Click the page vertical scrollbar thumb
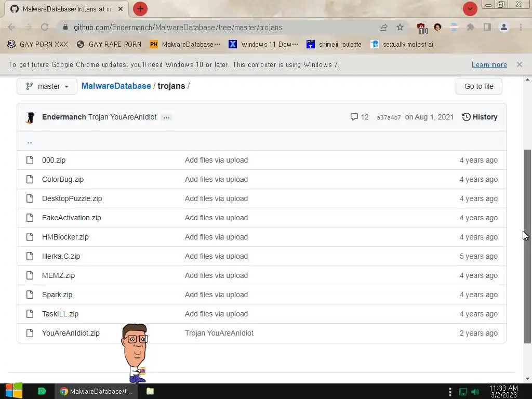Image resolution: width=532 pixels, height=399 pixels. pyautogui.click(x=527, y=246)
